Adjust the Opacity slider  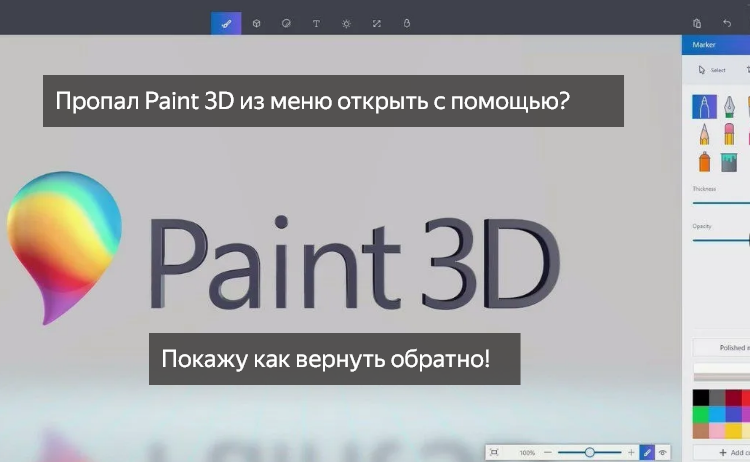pyautogui.click(x=721, y=241)
